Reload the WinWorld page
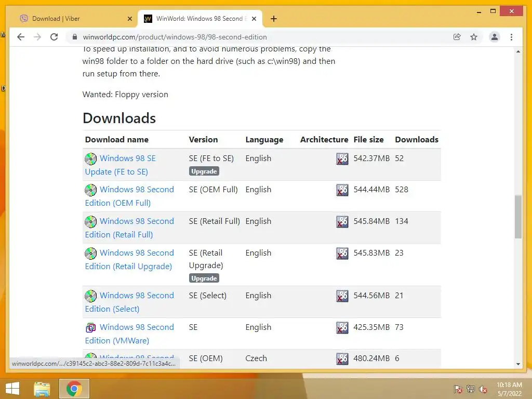 (54, 37)
